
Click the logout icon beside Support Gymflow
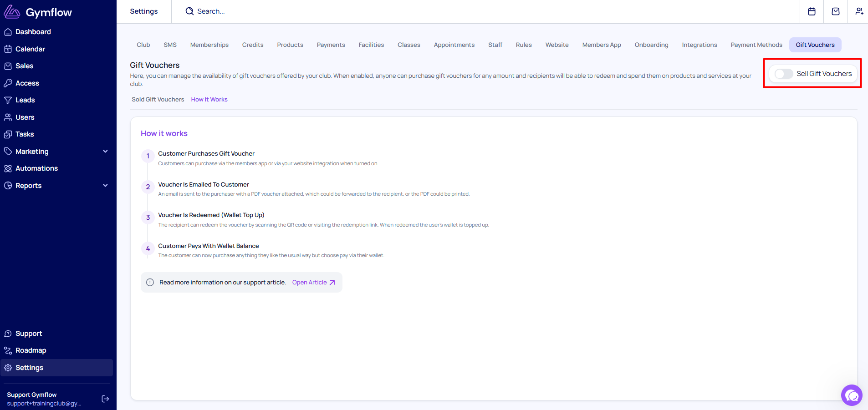[105, 399]
